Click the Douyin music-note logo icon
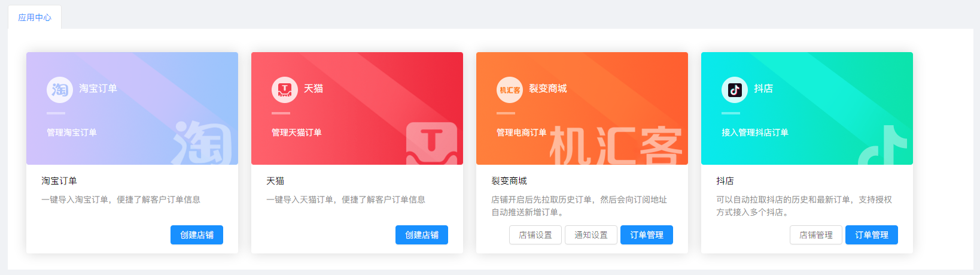Screen dimensions: 980x275 pyautogui.click(x=735, y=90)
